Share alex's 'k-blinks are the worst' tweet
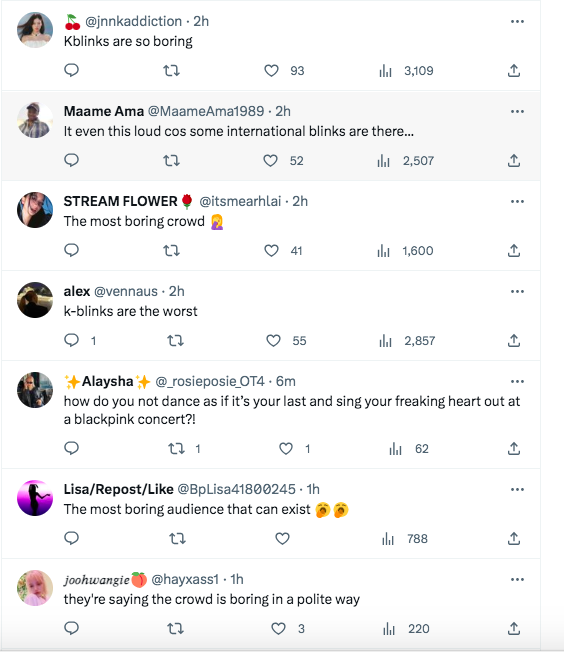 (514, 341)
